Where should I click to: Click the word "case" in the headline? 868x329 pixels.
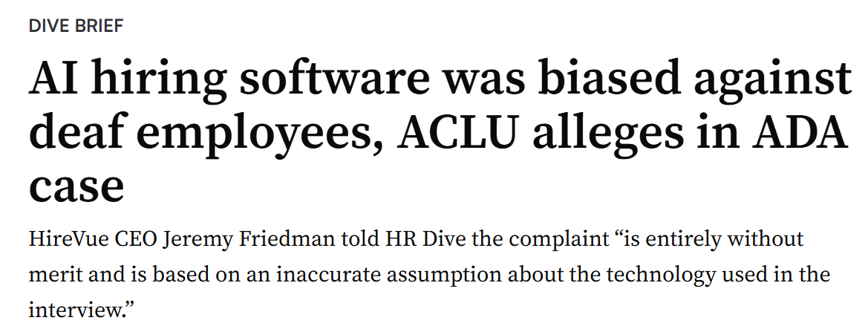76,187
